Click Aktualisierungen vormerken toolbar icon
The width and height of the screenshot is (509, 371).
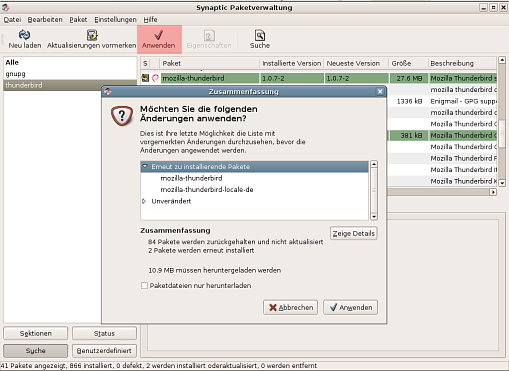pos(92,35)
